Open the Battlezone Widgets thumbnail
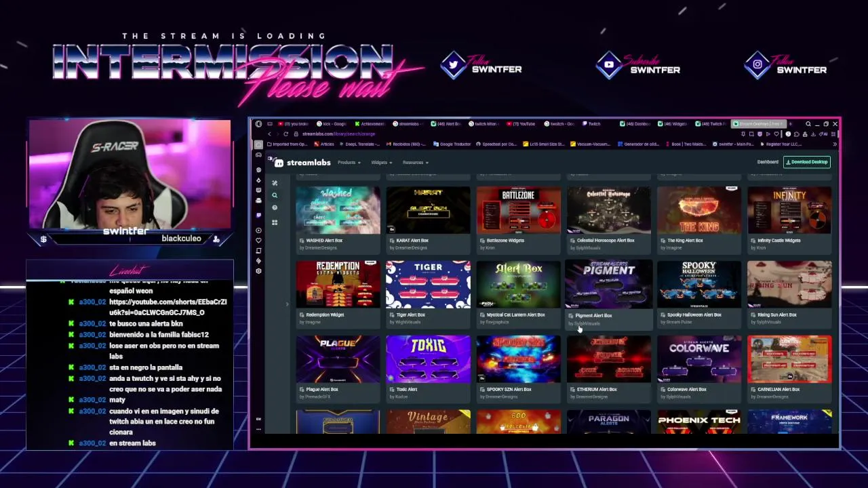The image size is (868, 488). (519, 210)
